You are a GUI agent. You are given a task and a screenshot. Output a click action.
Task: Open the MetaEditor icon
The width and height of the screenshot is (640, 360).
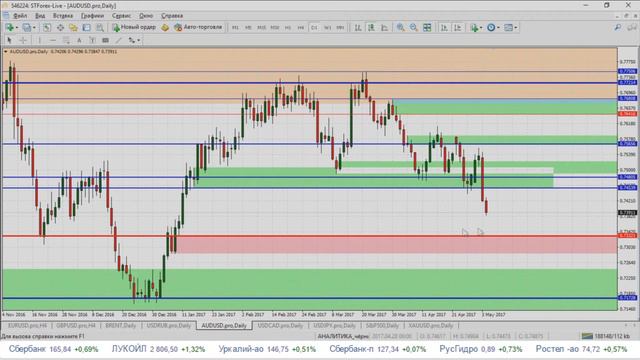coord(165,27)
